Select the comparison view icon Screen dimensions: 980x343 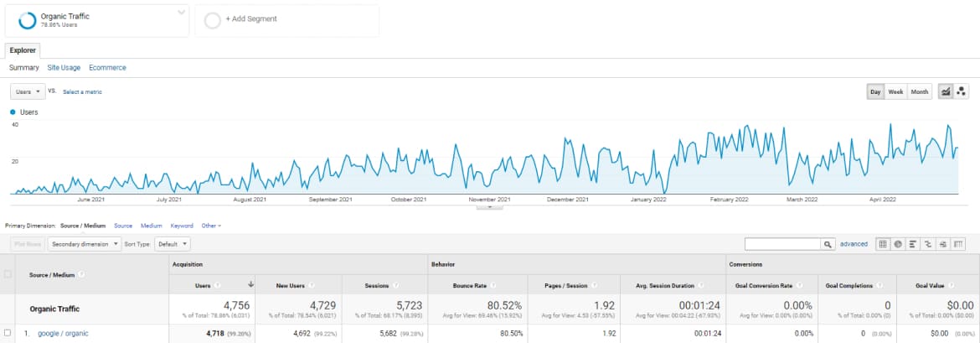(x=928, y=244)
